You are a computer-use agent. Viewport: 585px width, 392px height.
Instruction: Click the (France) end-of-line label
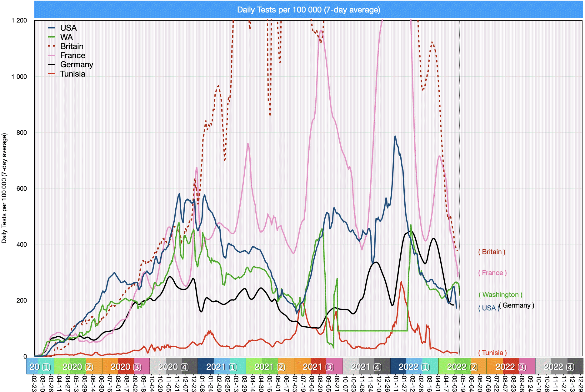[492, 273]
